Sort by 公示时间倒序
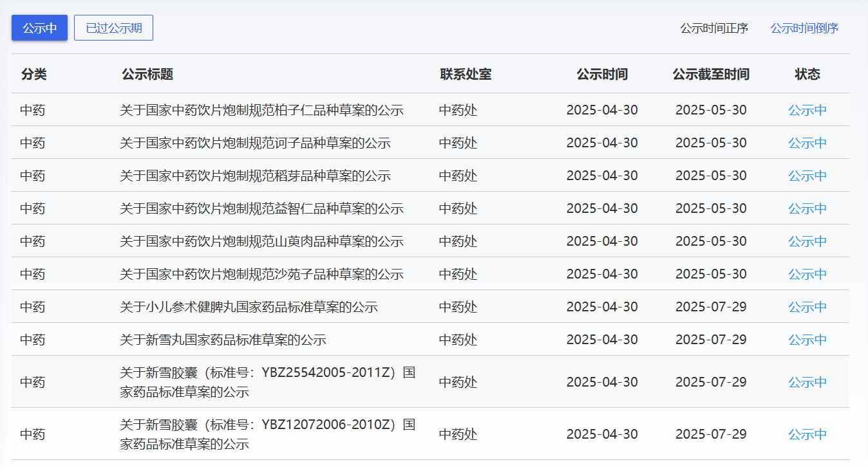Screen dimensions: 868x467 tap(804, 28)
